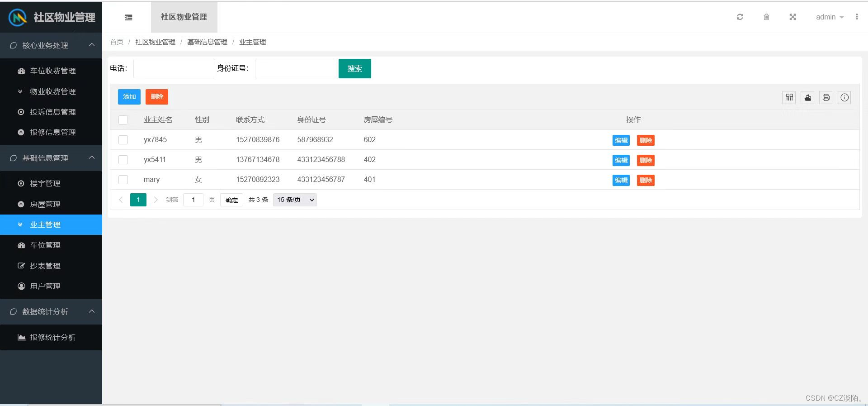Click the 投诉信息管理 circle icon
This screenshot has height=406, width=868.
[21, 112]
